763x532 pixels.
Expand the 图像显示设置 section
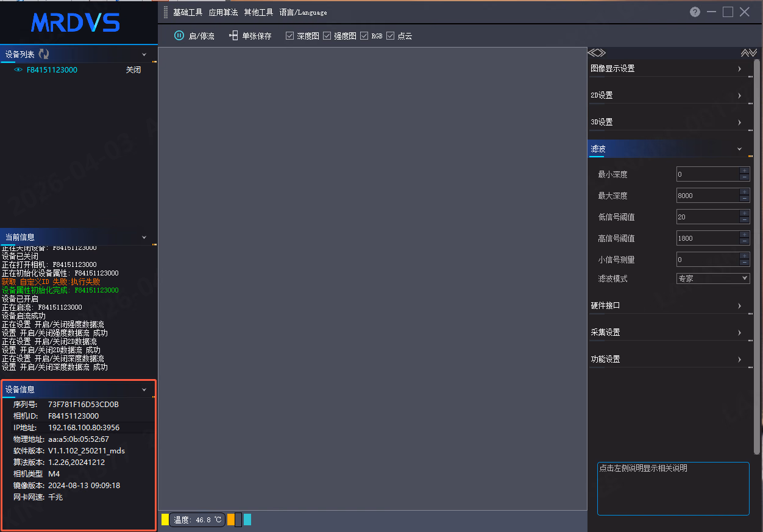669,69
